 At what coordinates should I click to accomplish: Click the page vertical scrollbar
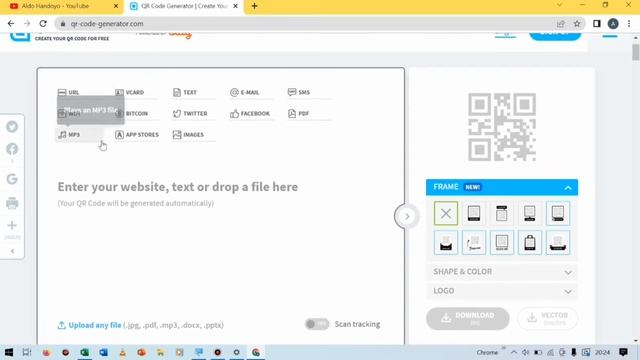(636, 53)
